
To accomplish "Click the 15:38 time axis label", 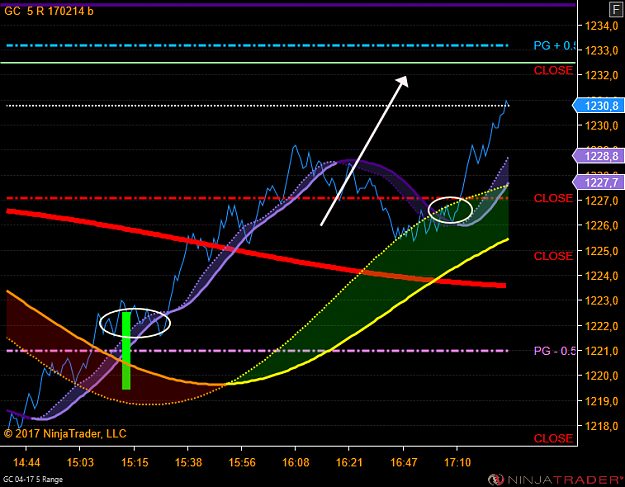I will point(189,463).
